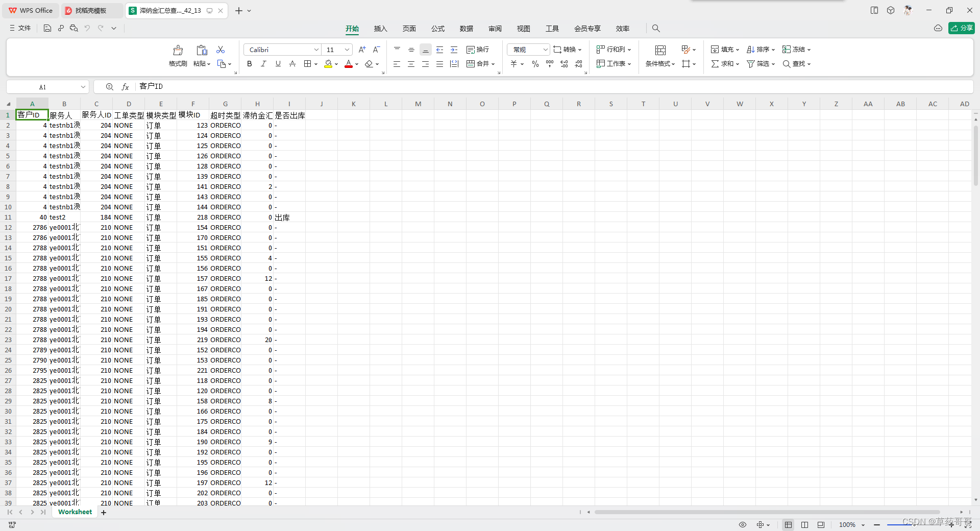The width and height of the screenshot is (980, 531).
Task: Open the Calibri font name dropdown
Action: point(317,50)
